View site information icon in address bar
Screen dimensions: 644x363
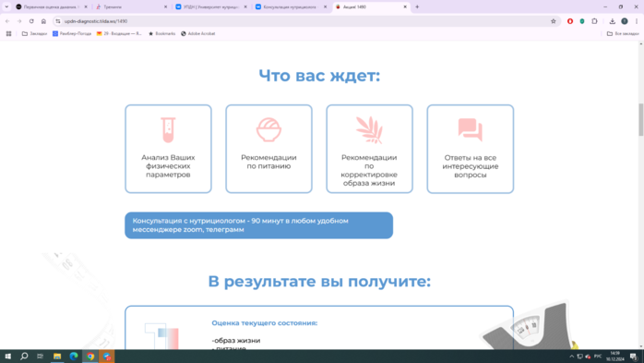58,21
